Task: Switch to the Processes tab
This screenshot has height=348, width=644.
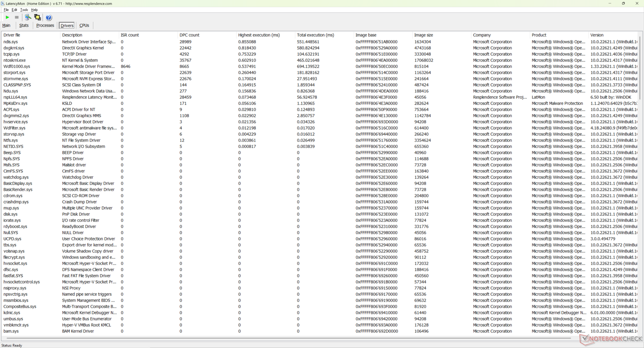Action: click(x=45, y=25)
